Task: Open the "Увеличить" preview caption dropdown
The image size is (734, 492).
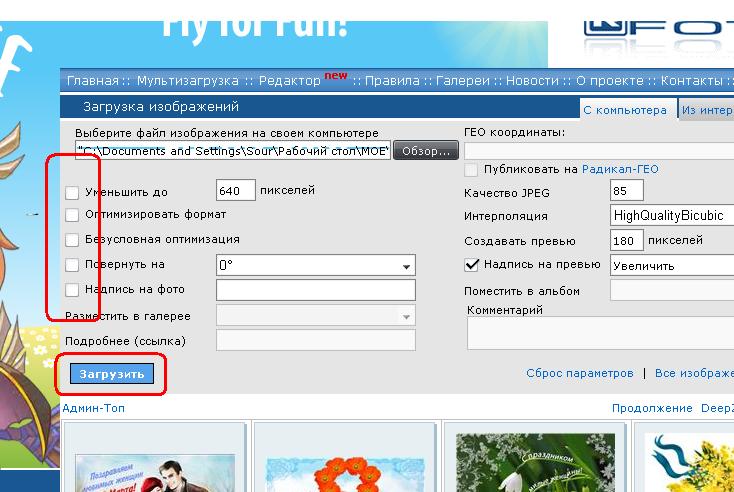Action: click(x=672, y=266)
